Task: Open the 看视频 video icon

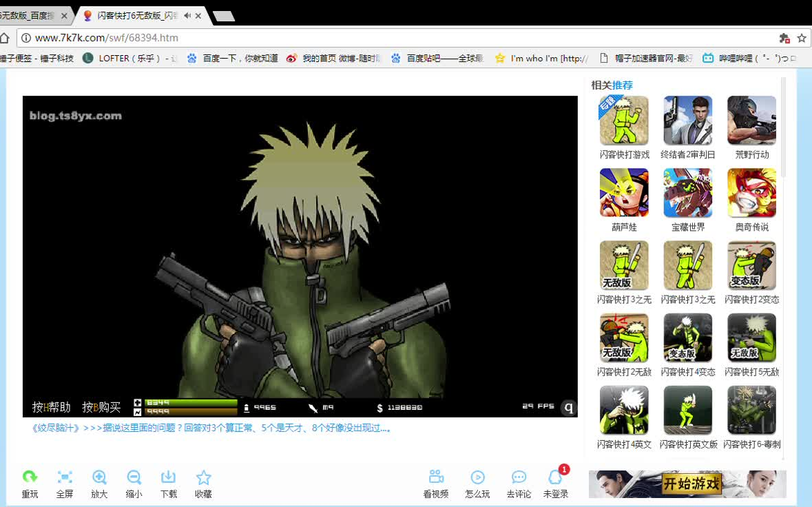Action: click(435, 477)
